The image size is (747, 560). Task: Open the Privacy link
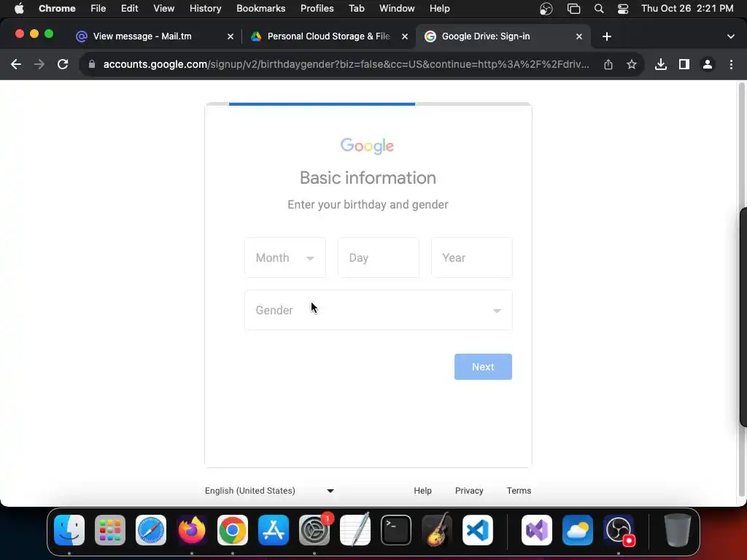pos(469,491)
